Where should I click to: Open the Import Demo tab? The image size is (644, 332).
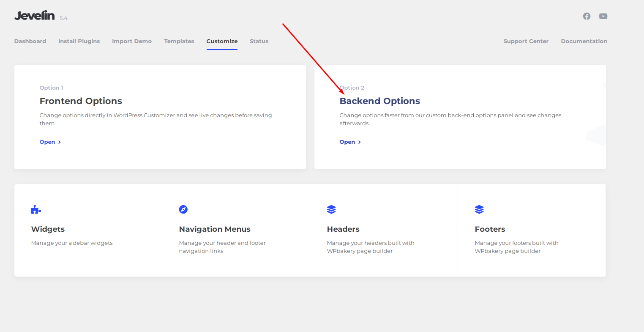[x=132, y=41]
